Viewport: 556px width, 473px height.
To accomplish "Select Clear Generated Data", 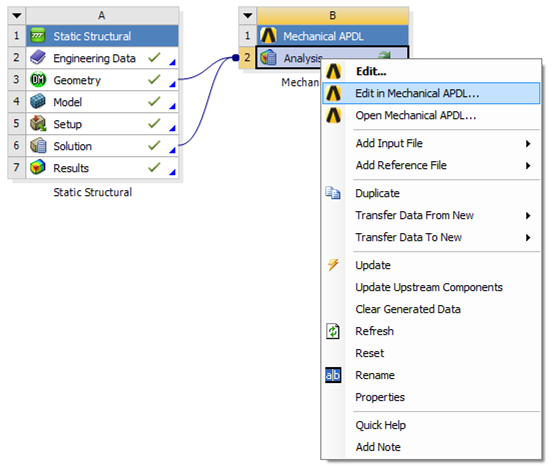I will click(431, 309).
